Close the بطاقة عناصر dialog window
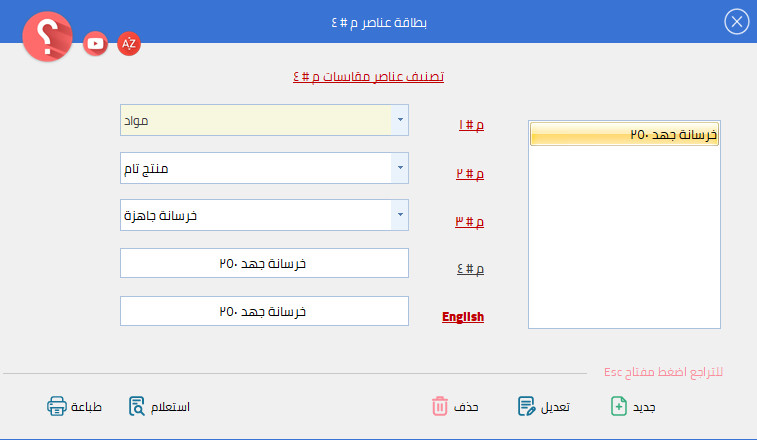 pos(737,21)
